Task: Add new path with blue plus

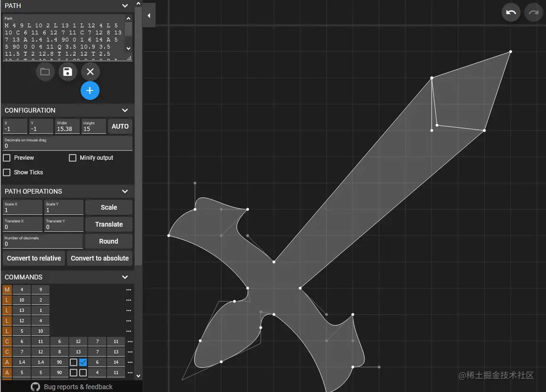Action: tap(90, 91)
